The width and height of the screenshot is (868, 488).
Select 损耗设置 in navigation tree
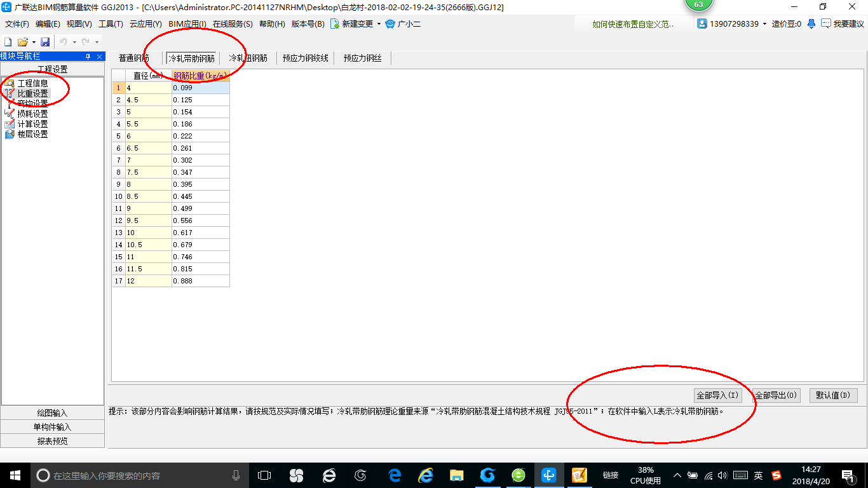(32, 114)
